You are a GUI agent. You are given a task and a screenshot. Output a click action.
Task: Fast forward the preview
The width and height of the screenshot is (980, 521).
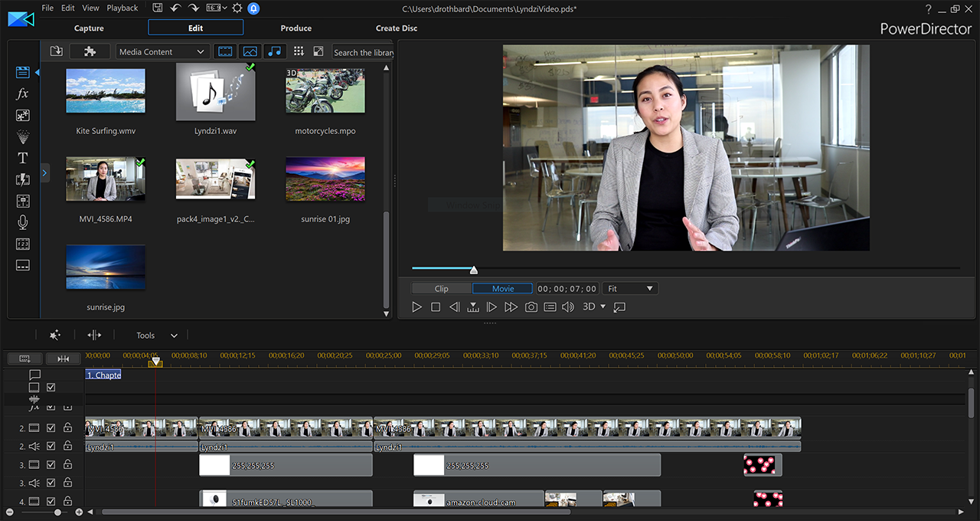coord(511,307)
